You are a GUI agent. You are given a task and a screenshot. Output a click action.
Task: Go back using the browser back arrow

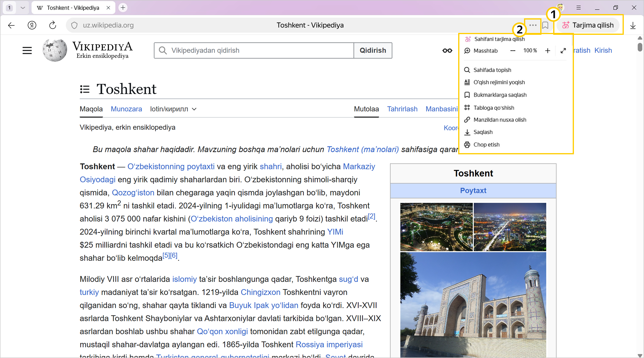click(x=11, y=25)
